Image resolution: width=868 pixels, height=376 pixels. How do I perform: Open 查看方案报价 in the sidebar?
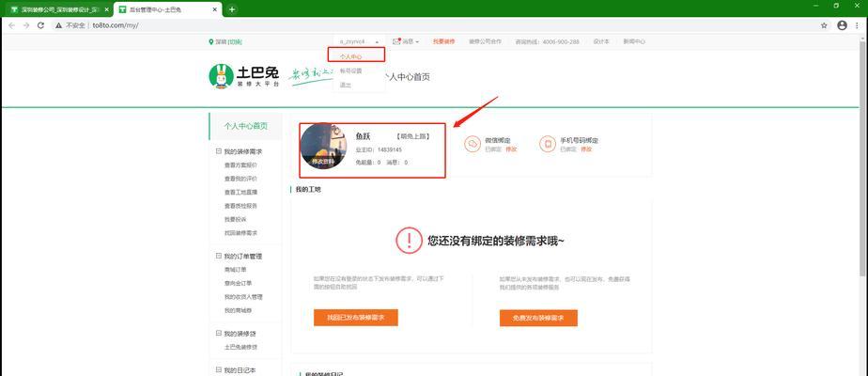point(240,165)
